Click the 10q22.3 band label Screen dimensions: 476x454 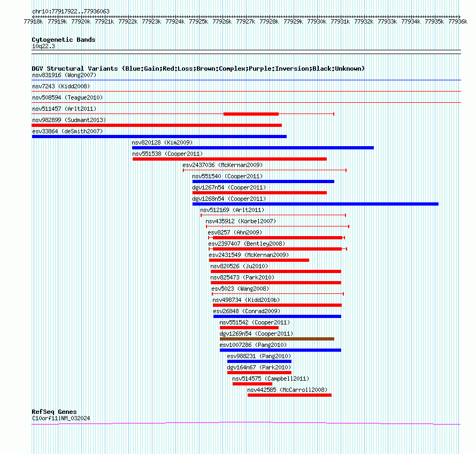pyautogui.click(x=43, y=46)
